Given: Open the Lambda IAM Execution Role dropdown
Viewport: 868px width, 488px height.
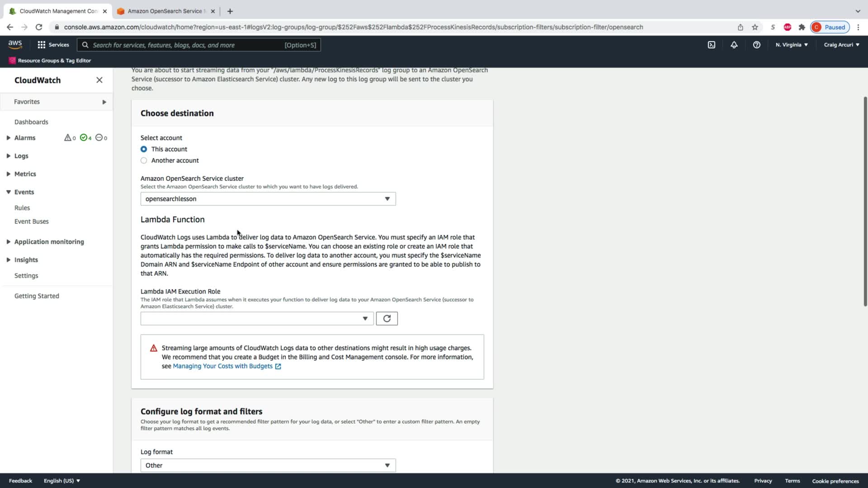Looking at the screenshot, I should (x=256, y=319).
